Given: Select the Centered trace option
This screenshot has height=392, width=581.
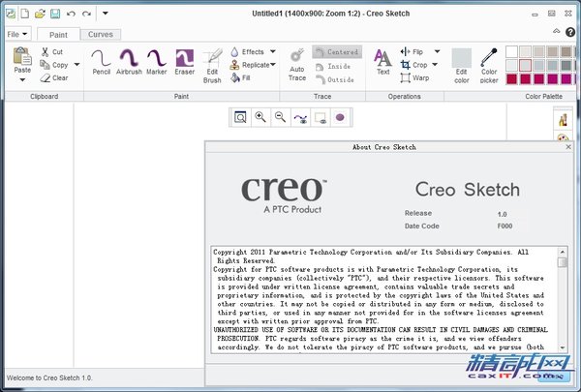Looking at the screenshot, I should coord(337,52).
